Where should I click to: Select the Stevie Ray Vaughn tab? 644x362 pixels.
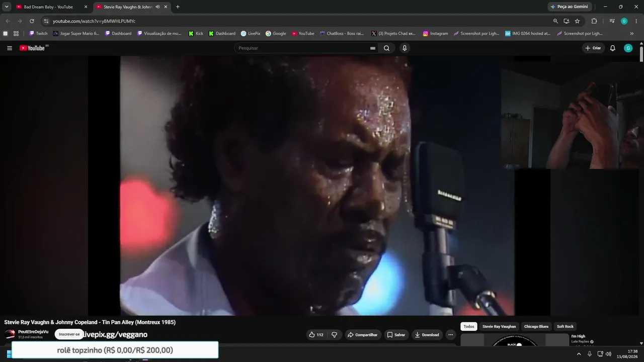point(128,7)
